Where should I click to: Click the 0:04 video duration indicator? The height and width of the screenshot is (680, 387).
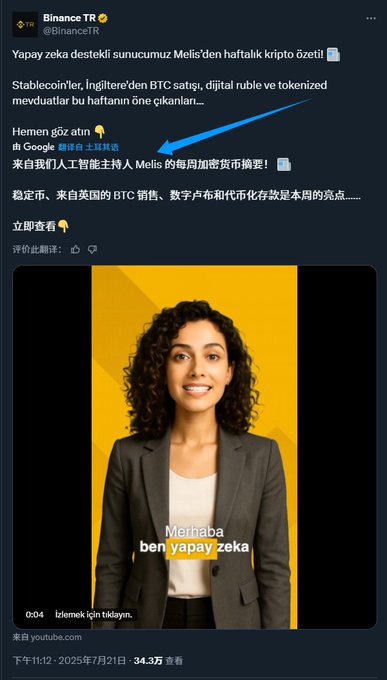click(x=34, y=615)
